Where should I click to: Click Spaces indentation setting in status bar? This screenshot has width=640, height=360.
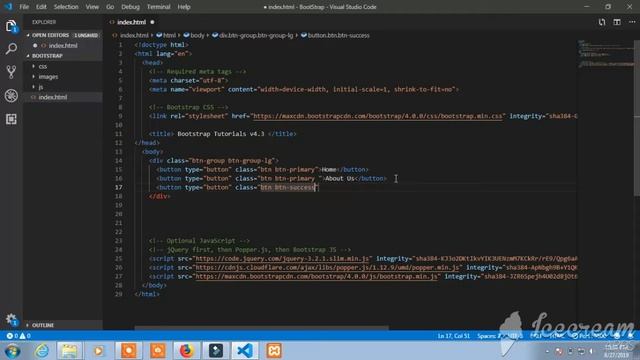489,336
